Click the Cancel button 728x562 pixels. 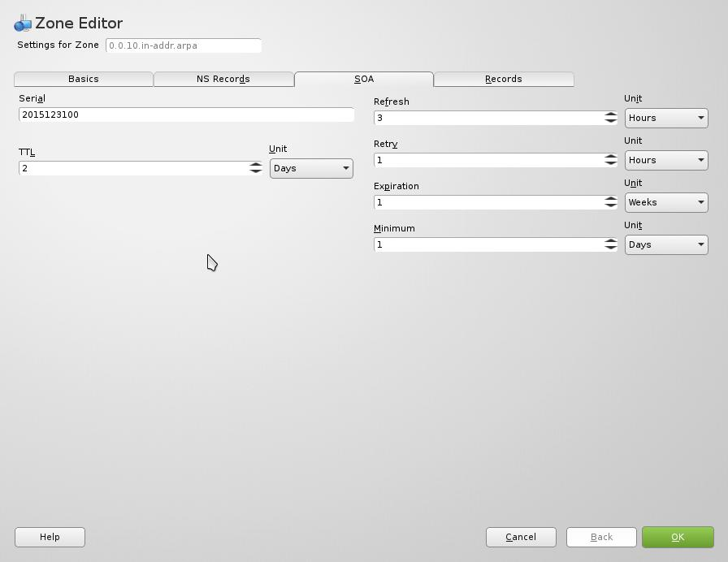[x=521, y=537]
